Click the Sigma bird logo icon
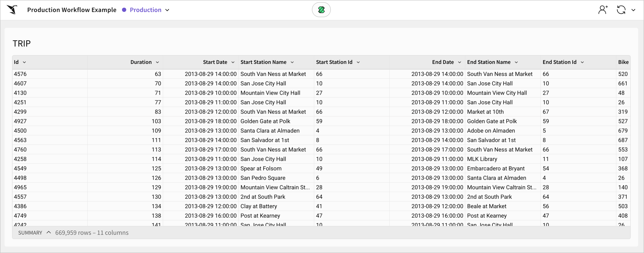 point(12,10)
